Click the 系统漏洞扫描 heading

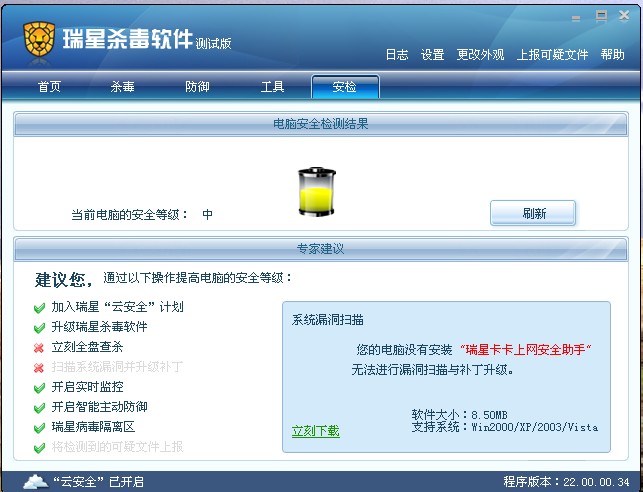click(x=328, y=320)
